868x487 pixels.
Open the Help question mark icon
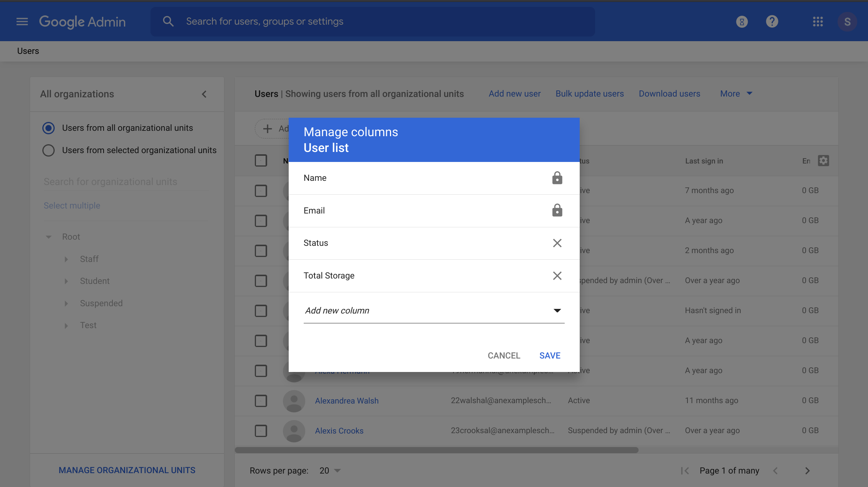tap(772, 22)
